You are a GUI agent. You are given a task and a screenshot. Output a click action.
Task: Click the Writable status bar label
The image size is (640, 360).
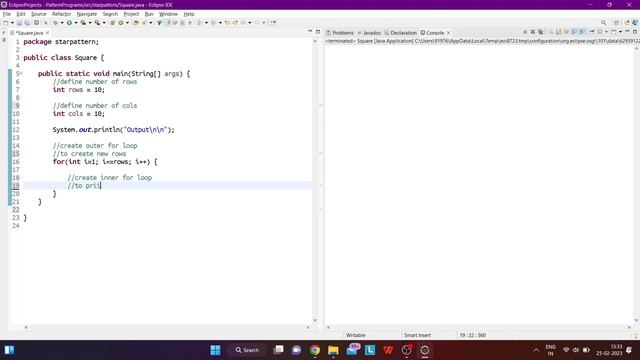356,335
